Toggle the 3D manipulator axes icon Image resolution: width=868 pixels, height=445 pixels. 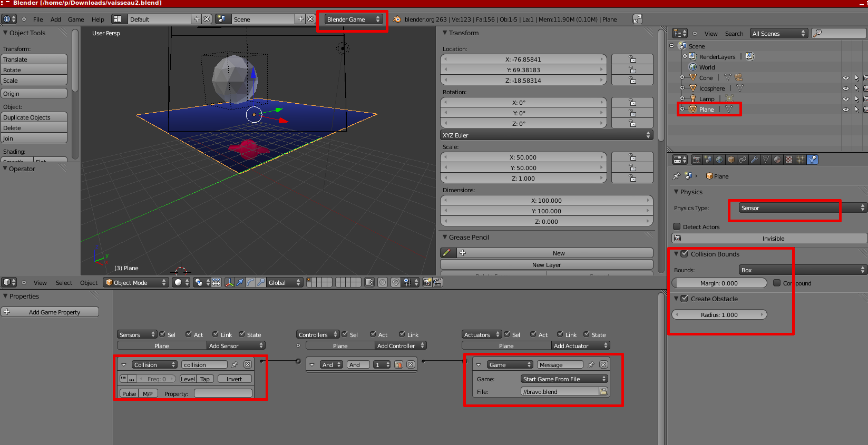(230, 283)
